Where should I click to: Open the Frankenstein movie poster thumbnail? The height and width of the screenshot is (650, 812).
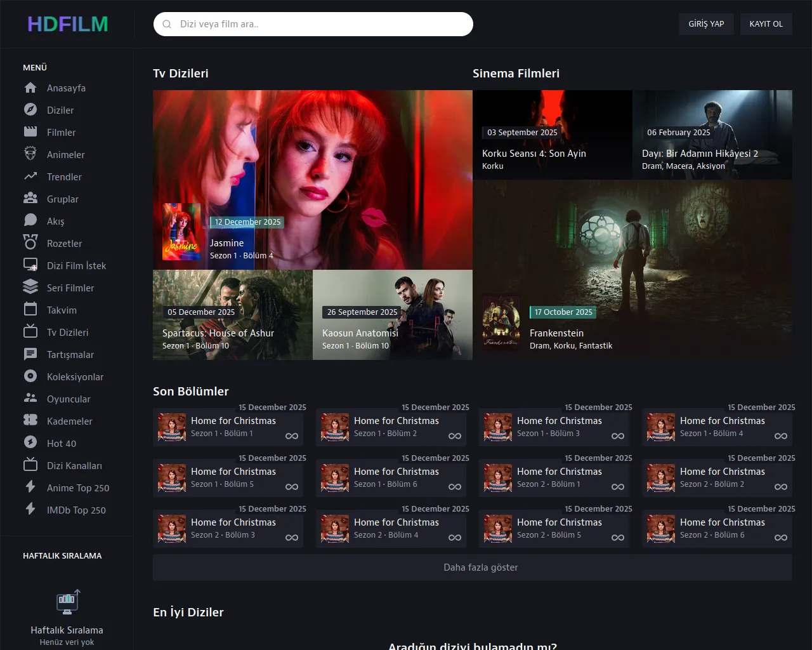(501, 323)
